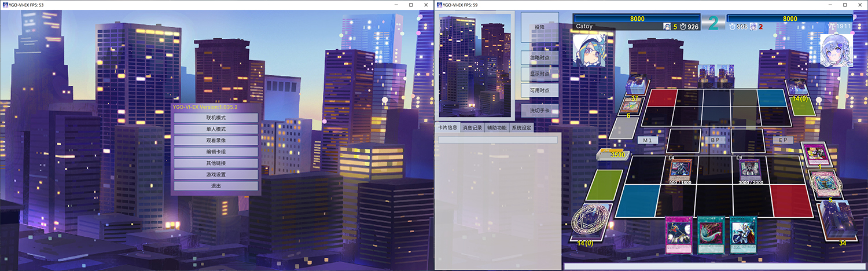Click the card preview image in the panel
The image size is (868, 271).
[x=475, y=65]
